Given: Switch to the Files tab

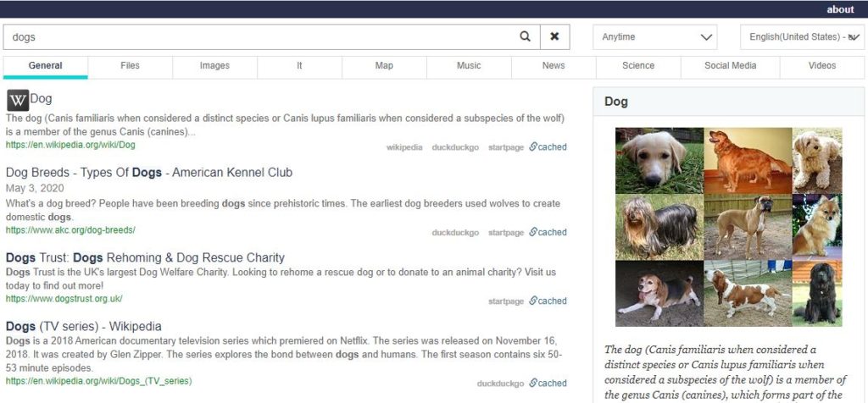Looking at the screenshot, I should (x=130, y=66).
